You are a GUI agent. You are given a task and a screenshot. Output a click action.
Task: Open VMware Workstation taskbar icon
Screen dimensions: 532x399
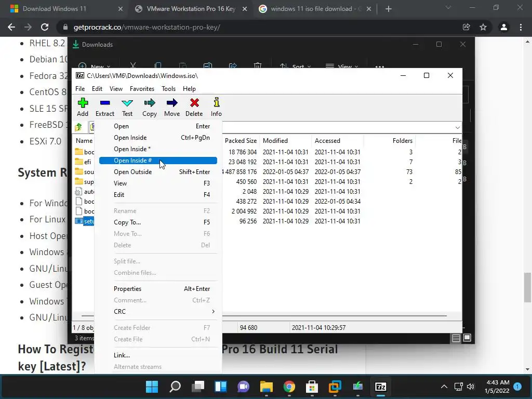pos(335,387)
